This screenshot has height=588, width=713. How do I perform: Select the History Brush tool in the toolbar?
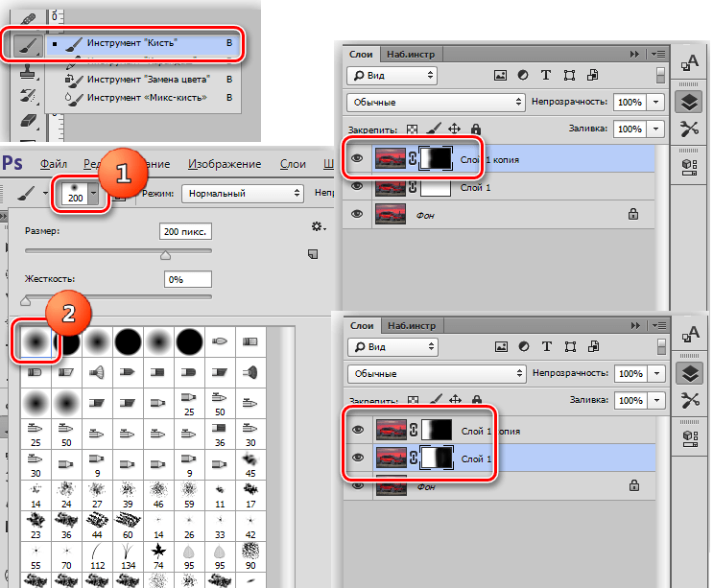pos(27,94)
